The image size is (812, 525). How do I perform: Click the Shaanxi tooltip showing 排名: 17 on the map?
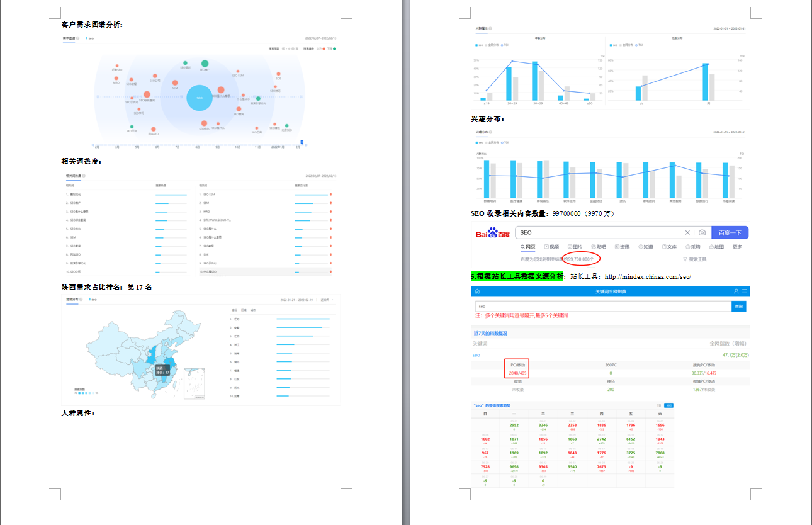[163, 370]
